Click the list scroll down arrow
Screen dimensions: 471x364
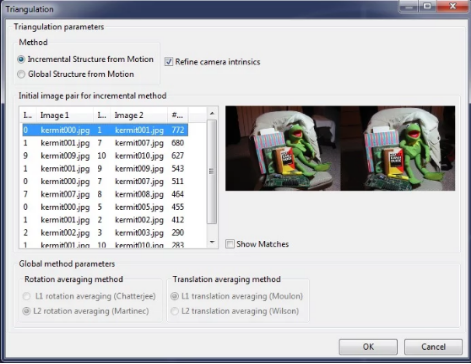212,242
